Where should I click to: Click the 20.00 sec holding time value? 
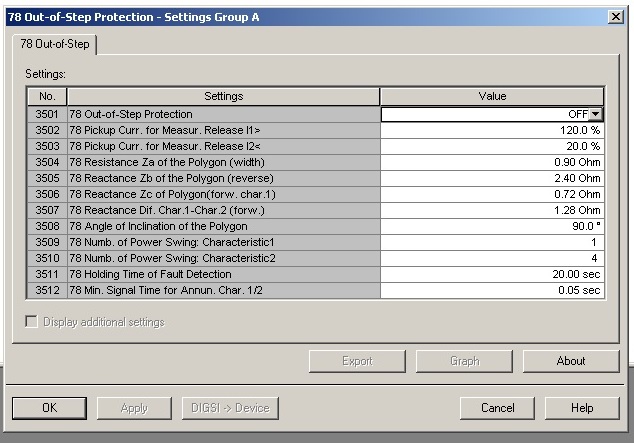pyautogui.click(x=492, y=274)
